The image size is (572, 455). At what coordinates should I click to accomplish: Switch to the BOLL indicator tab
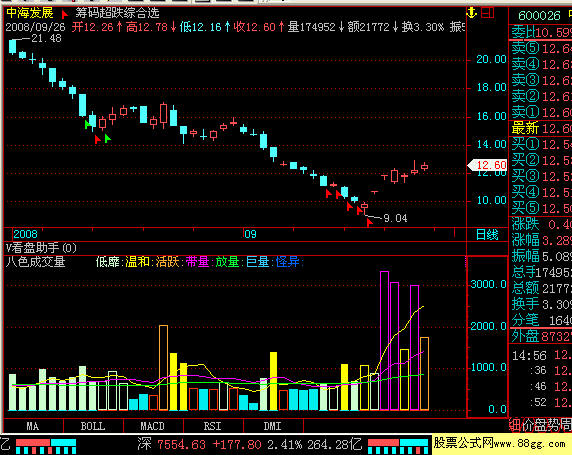tap(93, 426)
